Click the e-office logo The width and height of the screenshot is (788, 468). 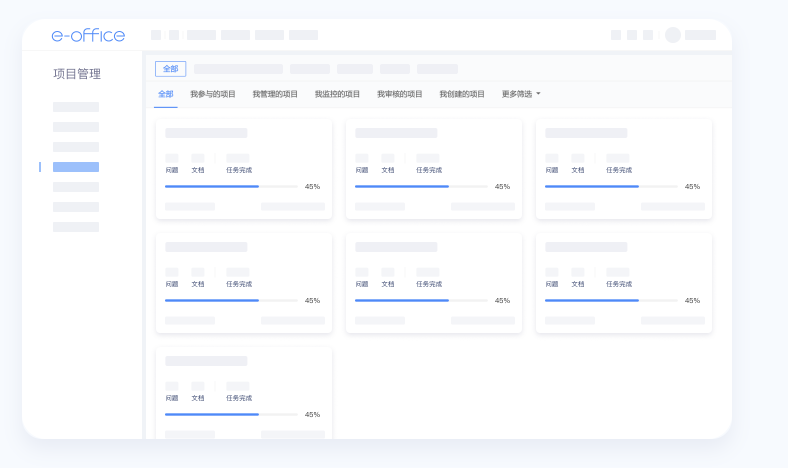tap(88, 35)
